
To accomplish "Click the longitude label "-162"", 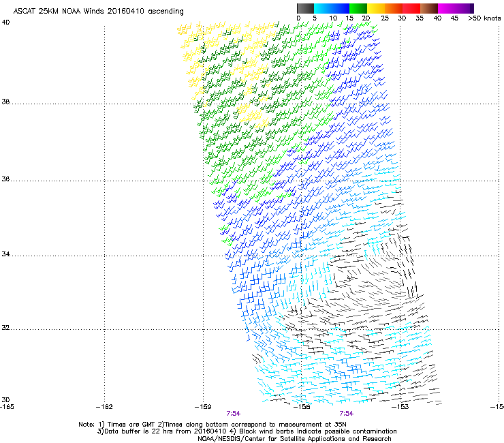I will [104, 407].
